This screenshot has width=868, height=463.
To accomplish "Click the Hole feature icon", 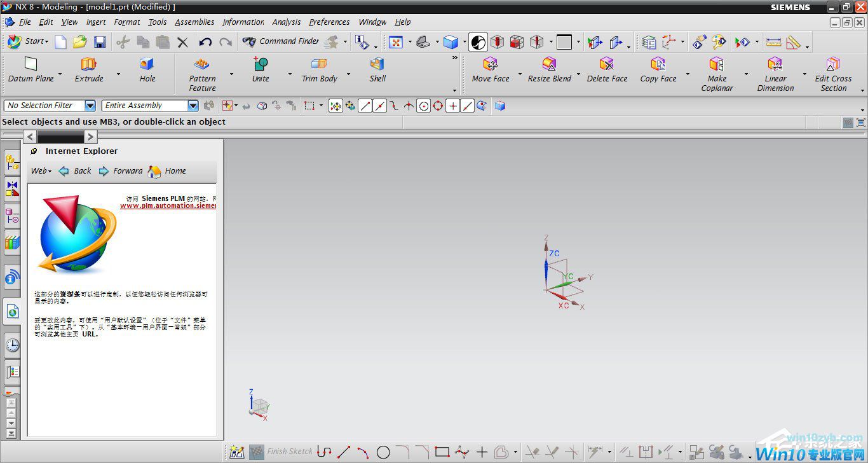I will [147, 69].
